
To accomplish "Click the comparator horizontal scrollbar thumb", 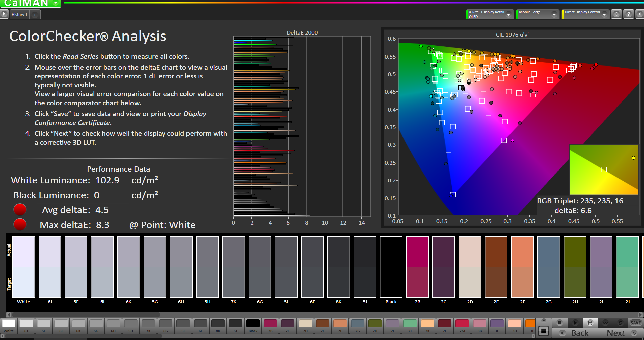I will [86, 315].
